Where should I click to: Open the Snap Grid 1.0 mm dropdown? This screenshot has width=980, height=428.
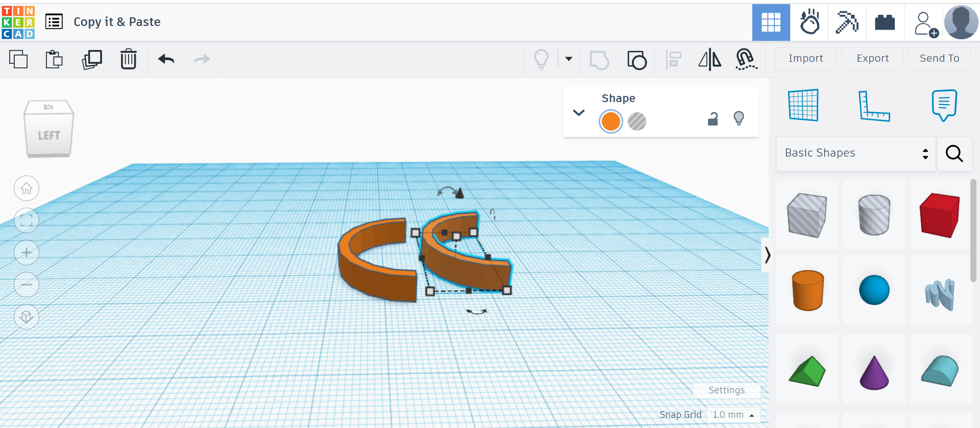733,415
